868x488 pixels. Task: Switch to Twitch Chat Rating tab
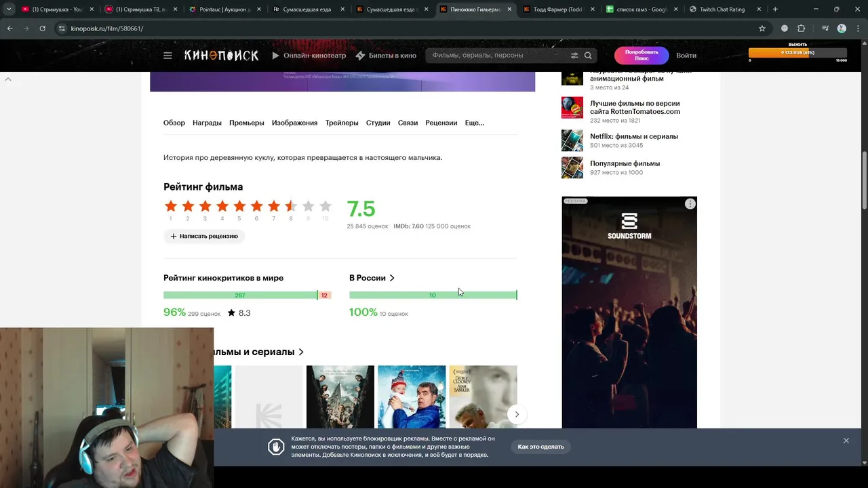tap(721, 9)
